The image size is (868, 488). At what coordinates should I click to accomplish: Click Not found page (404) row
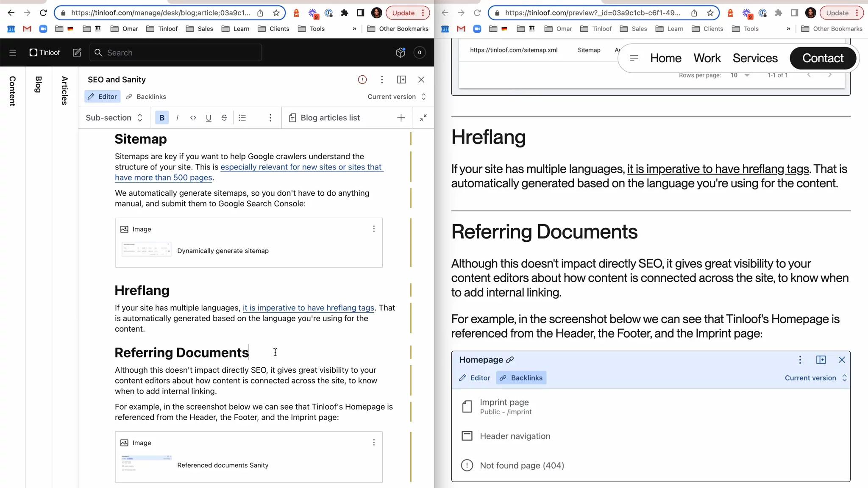click(x=651, y=466)
